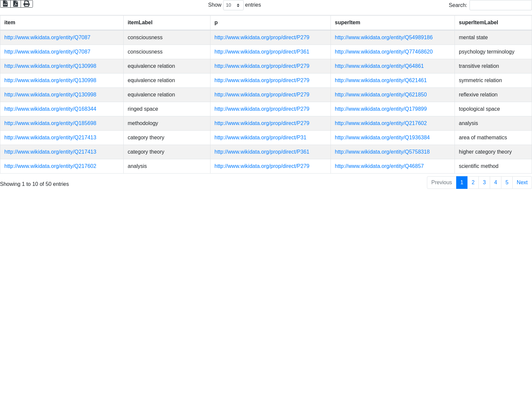Focus the Search input field
The image size is (532, 399).
pyautogui.click(x=500, y=5)
